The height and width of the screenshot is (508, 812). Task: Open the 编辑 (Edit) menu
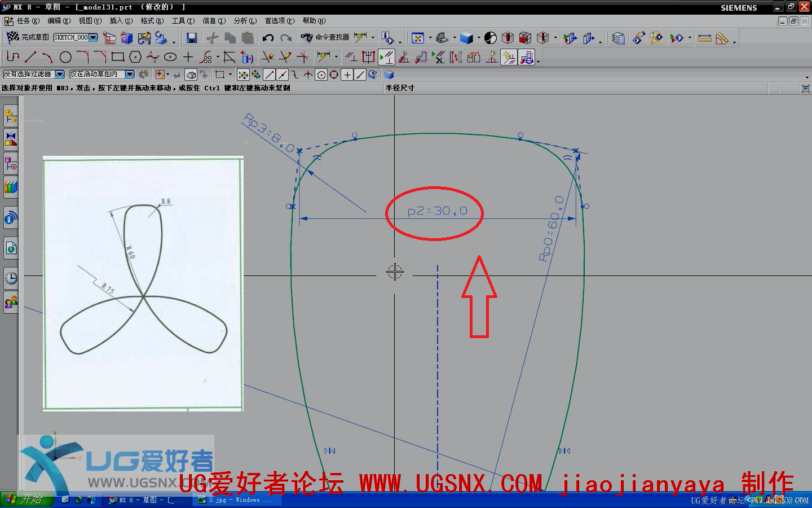pyautogui.click(x=59, y=21)
